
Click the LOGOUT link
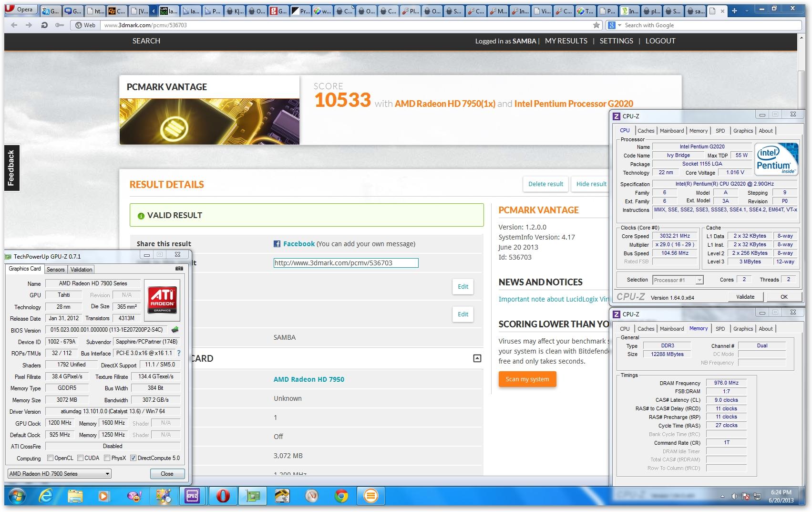660,41
